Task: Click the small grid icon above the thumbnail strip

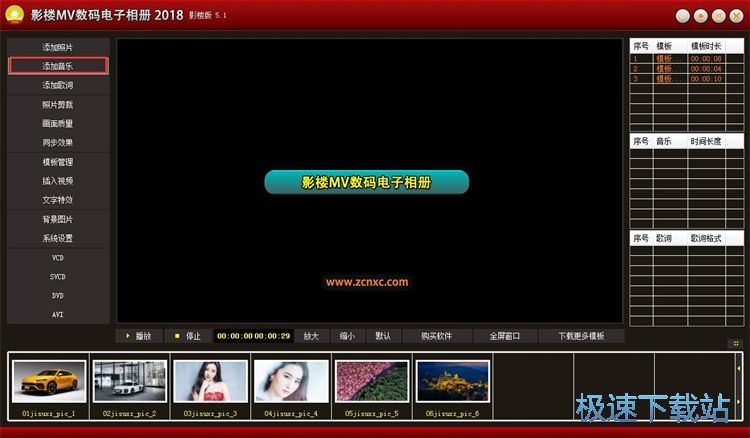Action: point(736,343)
